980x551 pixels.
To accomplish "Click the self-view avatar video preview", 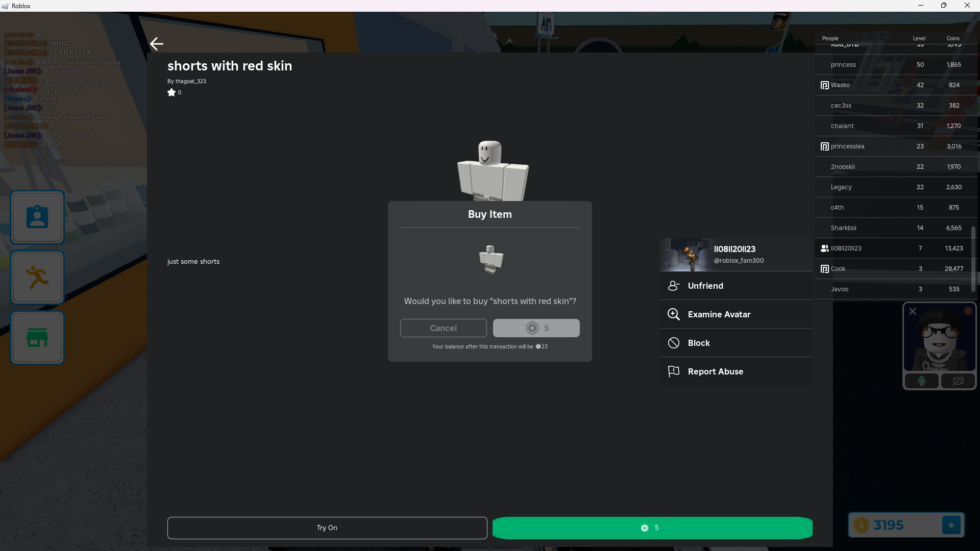I will pos(940,337).
